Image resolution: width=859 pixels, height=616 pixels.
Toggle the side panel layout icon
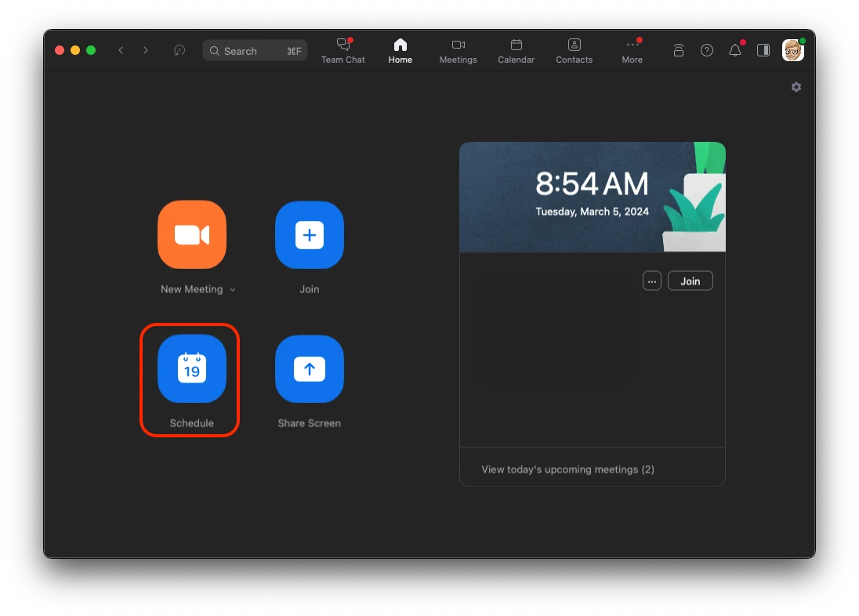click(x=763, y=50)
